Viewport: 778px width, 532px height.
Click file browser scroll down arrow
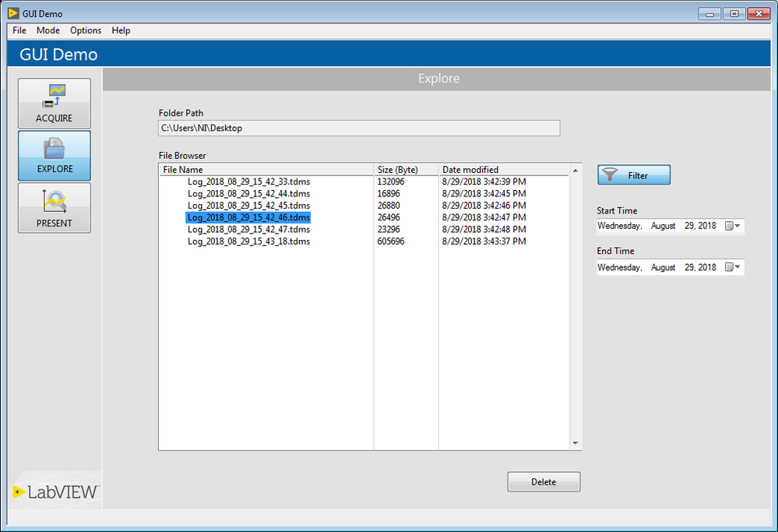(576, 444)
